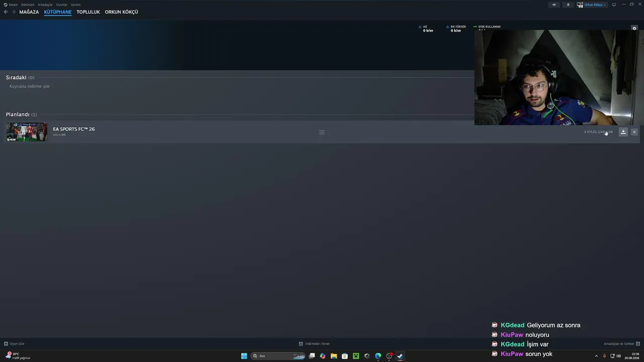Open the Minecraft taskbar icon
644x362 pixels.
[356, 356]
